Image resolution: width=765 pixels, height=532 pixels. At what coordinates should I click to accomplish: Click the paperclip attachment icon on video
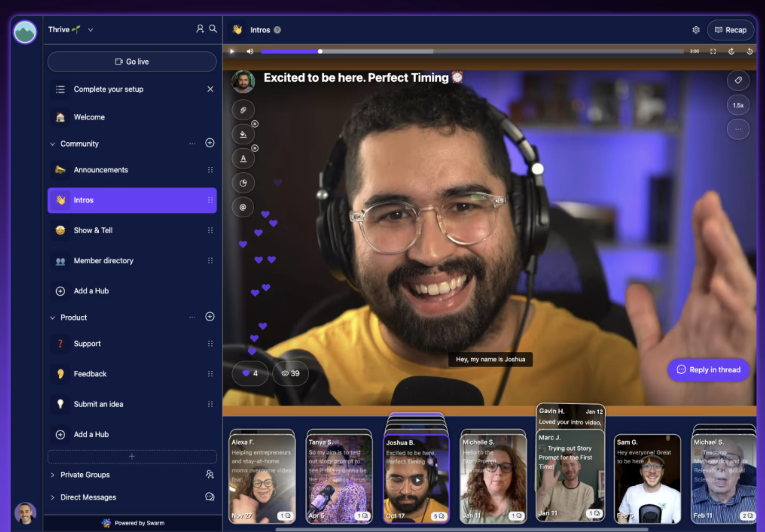243,110
